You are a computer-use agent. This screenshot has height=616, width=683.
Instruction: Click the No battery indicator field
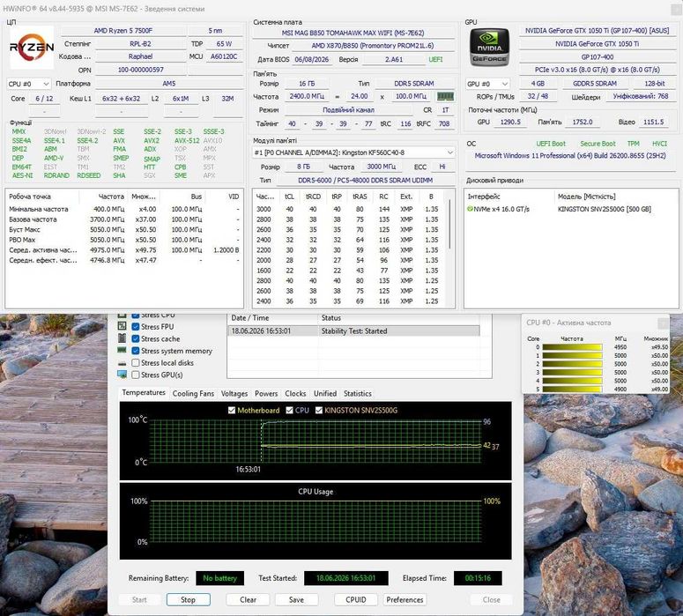coord(219,578)
